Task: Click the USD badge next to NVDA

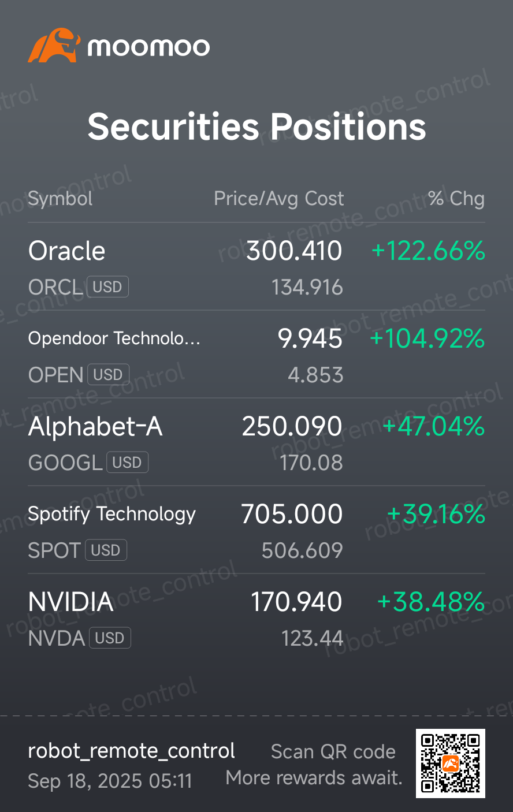Action: point(110,638)
